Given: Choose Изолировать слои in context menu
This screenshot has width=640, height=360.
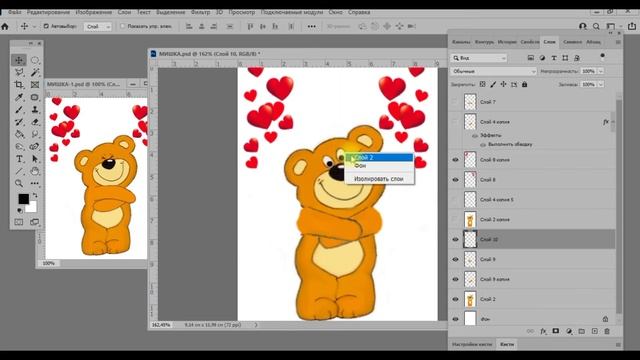Looking at the screenshot, I should tap(380, 179).
